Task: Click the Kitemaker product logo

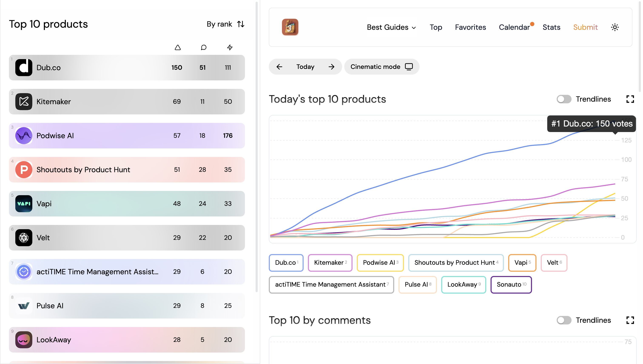Action: click(x=24, y=101)
